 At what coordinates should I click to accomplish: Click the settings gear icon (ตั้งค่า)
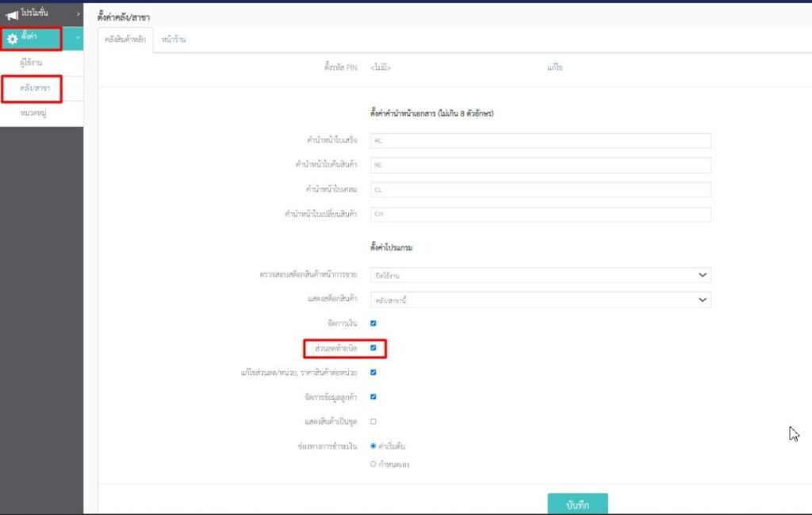pos(12,38)
